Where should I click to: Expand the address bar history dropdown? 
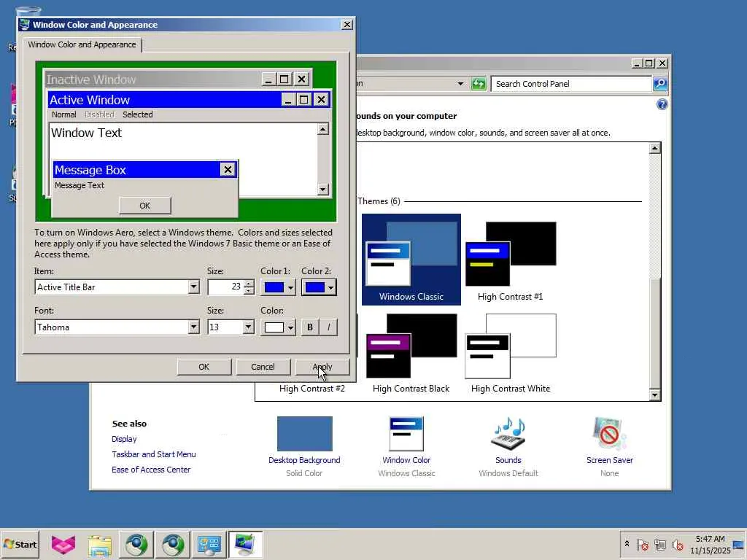[x=460, y=84]
